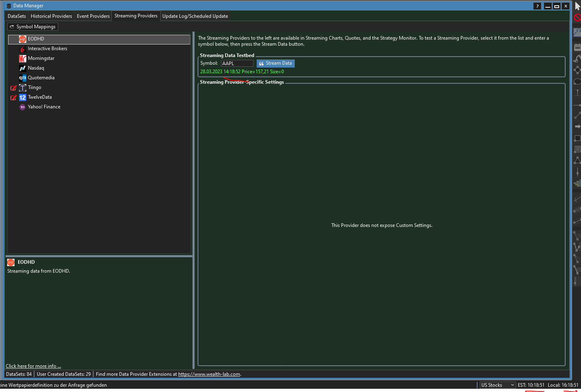Switch to the Historical Providers tab
Viewport: 581px width, 392px height.
pyautogui.click(x=51, y=16)
